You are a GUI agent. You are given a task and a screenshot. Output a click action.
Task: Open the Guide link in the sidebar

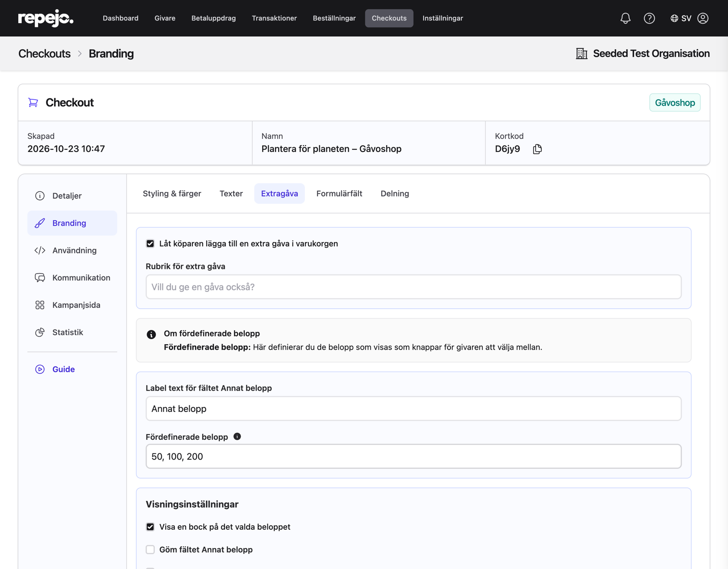[x=72, y=369]
